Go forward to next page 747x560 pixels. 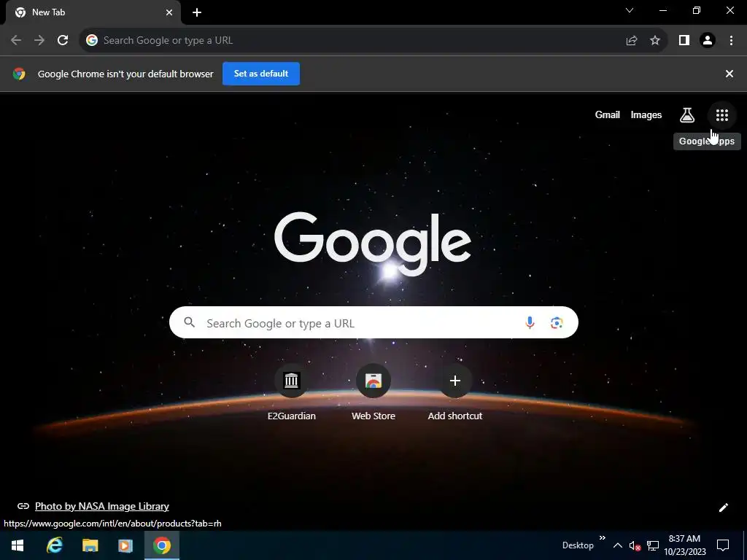(39, 40)
